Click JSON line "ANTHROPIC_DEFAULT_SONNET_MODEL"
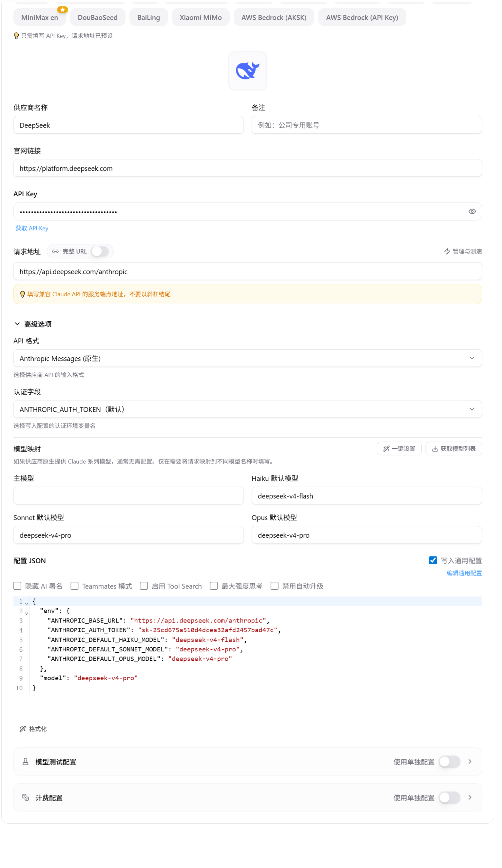The width and height of the screenshot is (502, 868). [146, 649]
